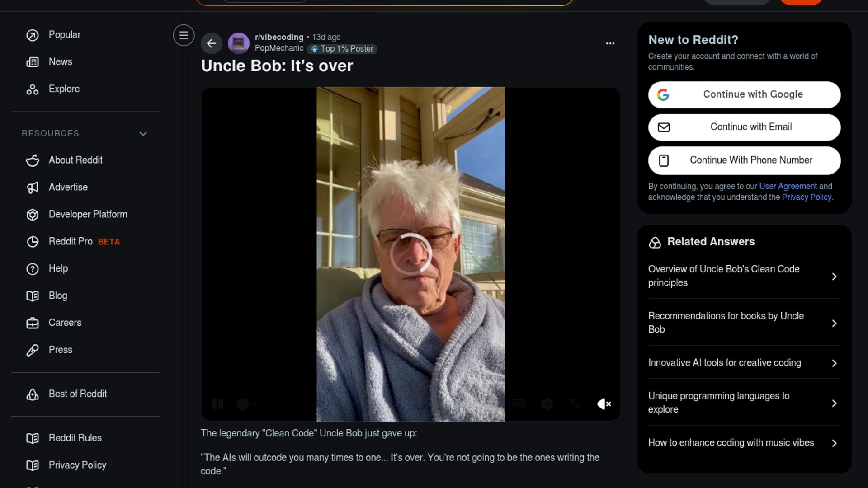Viewport: 868px width, 488px height.
Task: Collapse the sidebar with the hamburger button
Action: (x=184, y=35)
